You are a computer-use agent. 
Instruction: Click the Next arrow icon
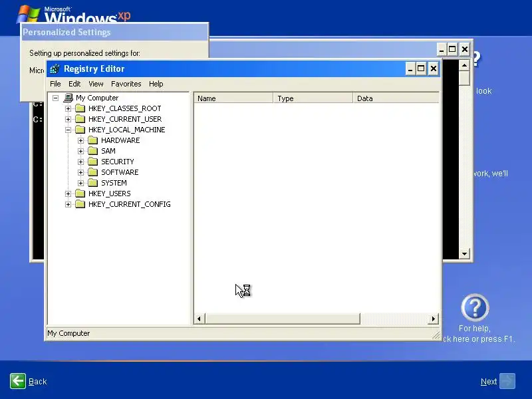click(x=507, y=381)
